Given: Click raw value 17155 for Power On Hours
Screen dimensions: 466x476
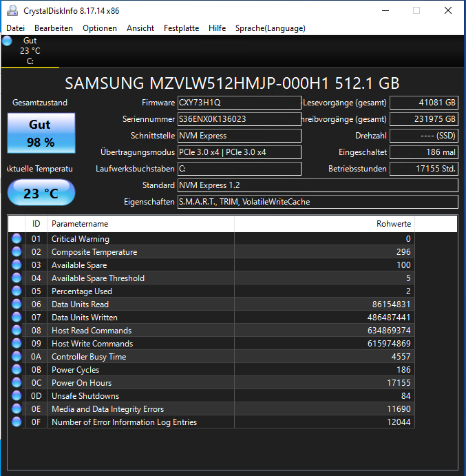Looking at the screenshot, I should (x=399, y=383).
